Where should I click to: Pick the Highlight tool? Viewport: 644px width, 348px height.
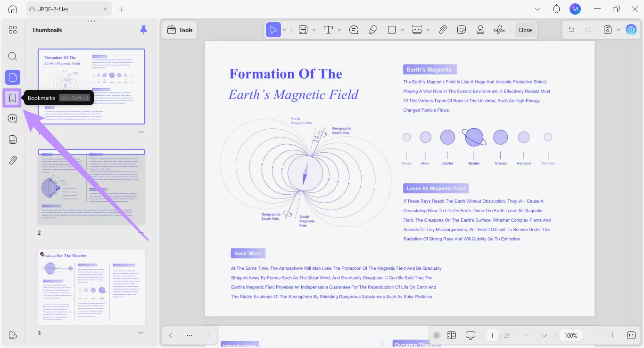pos(303,30)
